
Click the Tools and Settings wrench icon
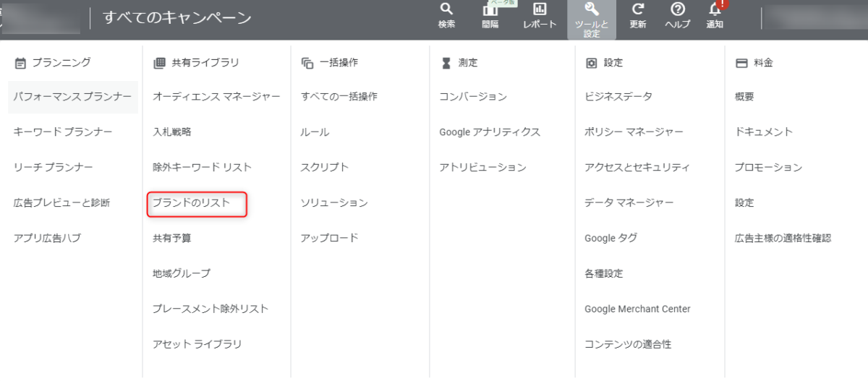(591, 10)
